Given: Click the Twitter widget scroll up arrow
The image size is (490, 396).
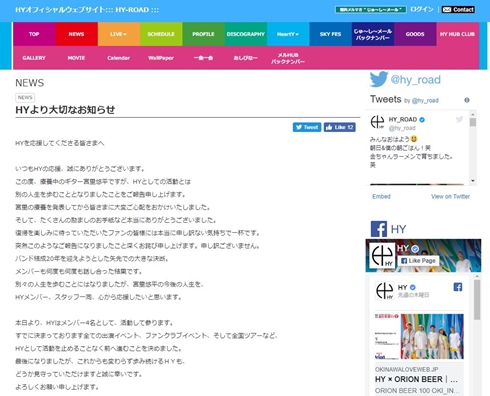Looking at the screenshot, I should click(473, 114).
